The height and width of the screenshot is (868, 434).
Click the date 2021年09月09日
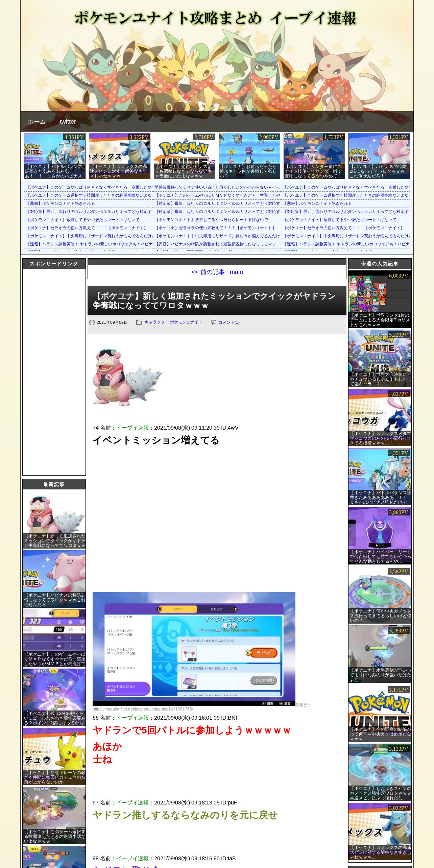pyautogui.click(x=112, y=322)
